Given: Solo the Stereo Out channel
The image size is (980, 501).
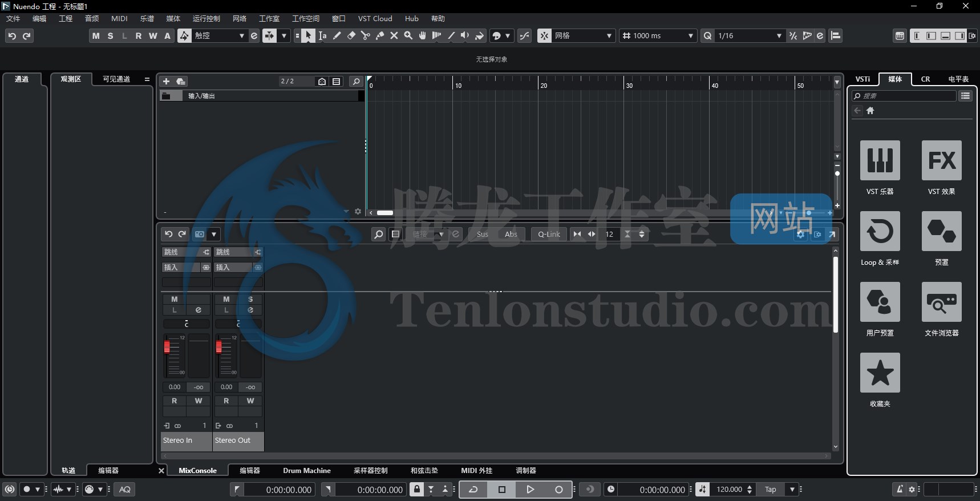Looking at the screenshot, I should tap(250, 299).
